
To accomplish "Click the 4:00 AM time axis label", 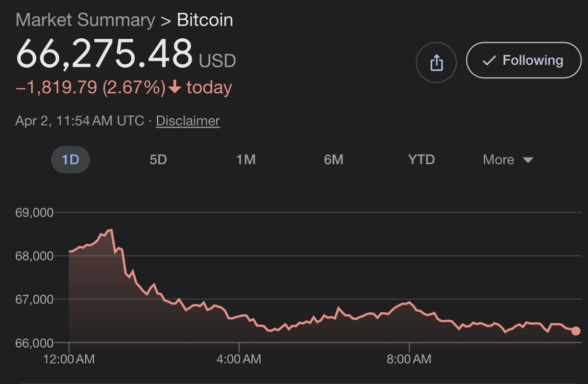I will click(x=239, y=359).
